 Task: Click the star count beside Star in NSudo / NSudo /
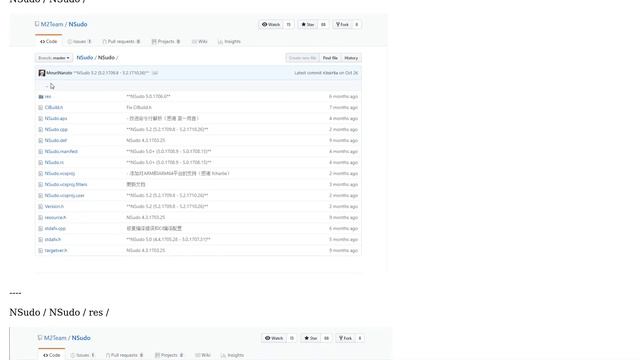point(323,24)
